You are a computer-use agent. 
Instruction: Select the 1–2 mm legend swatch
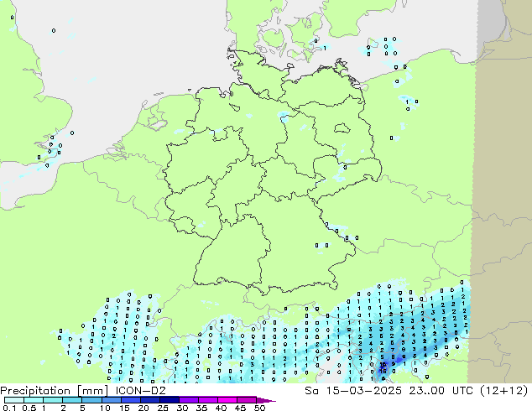pyautogui.click(x=53, y=400)
